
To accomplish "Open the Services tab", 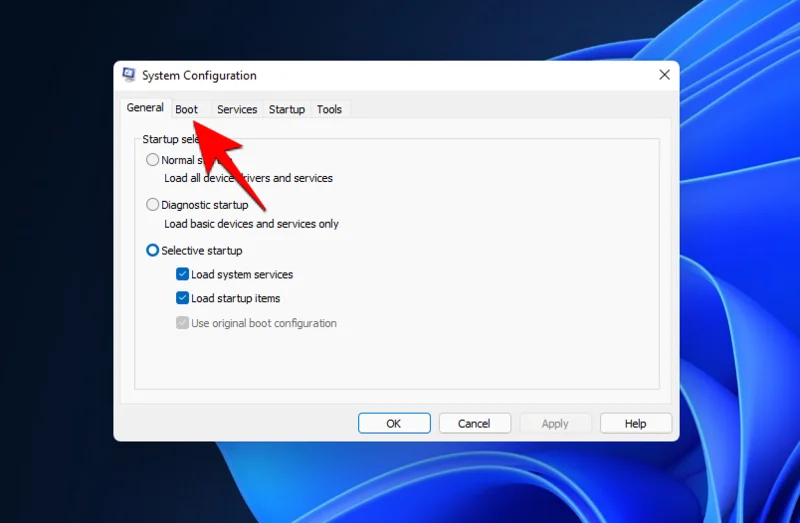I will click(237, 109).
